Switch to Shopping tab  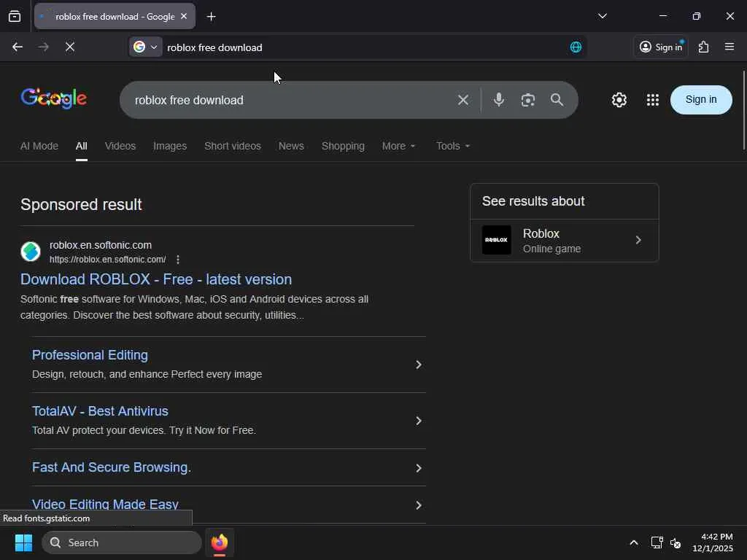point(343,146)
